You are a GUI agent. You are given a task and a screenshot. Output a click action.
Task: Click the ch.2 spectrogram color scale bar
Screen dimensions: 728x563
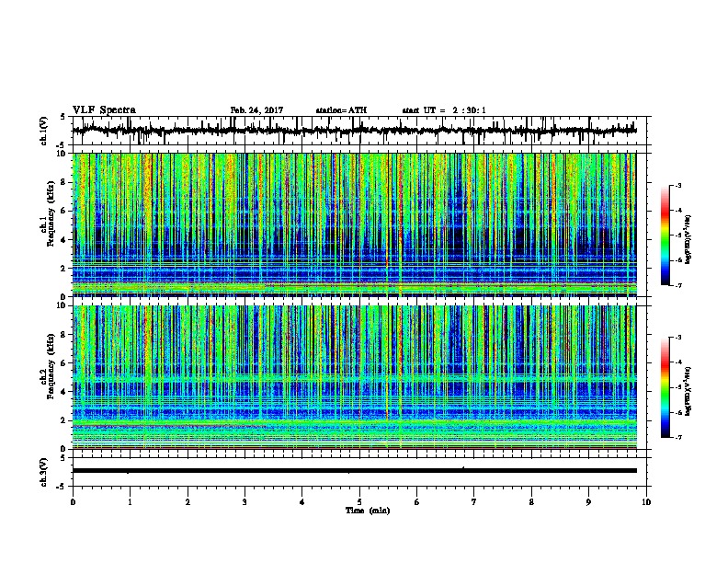point(665,387)
